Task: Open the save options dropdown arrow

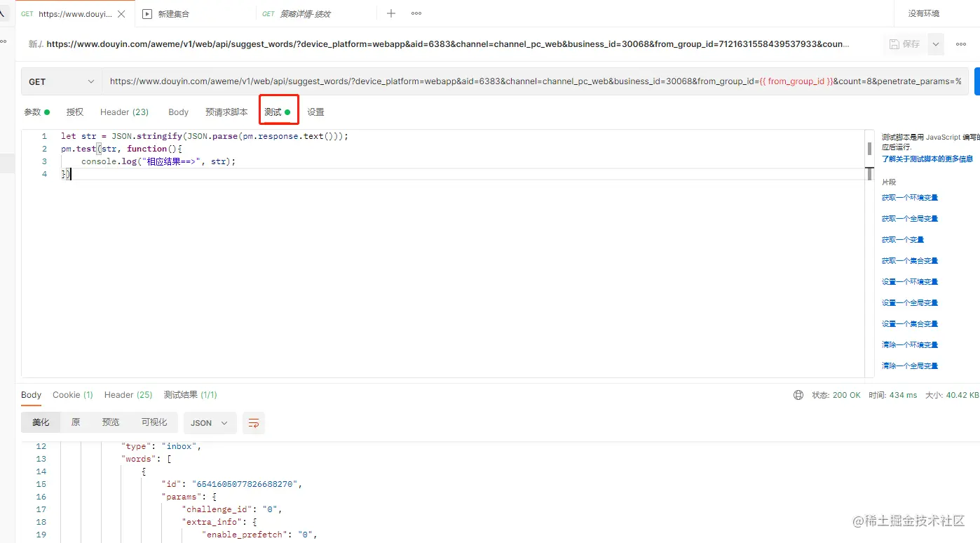Action: coord(935,43)
